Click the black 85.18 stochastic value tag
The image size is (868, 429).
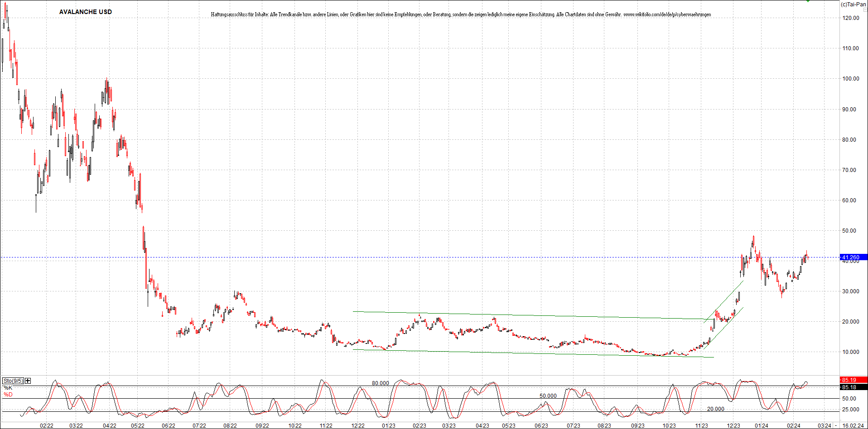click(x=855, y=387)
